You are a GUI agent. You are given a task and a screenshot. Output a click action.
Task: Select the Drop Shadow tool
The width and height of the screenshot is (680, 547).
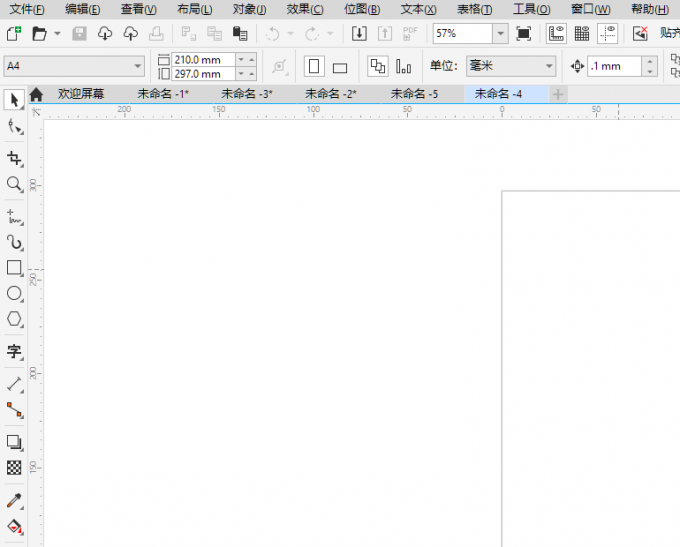15,442
